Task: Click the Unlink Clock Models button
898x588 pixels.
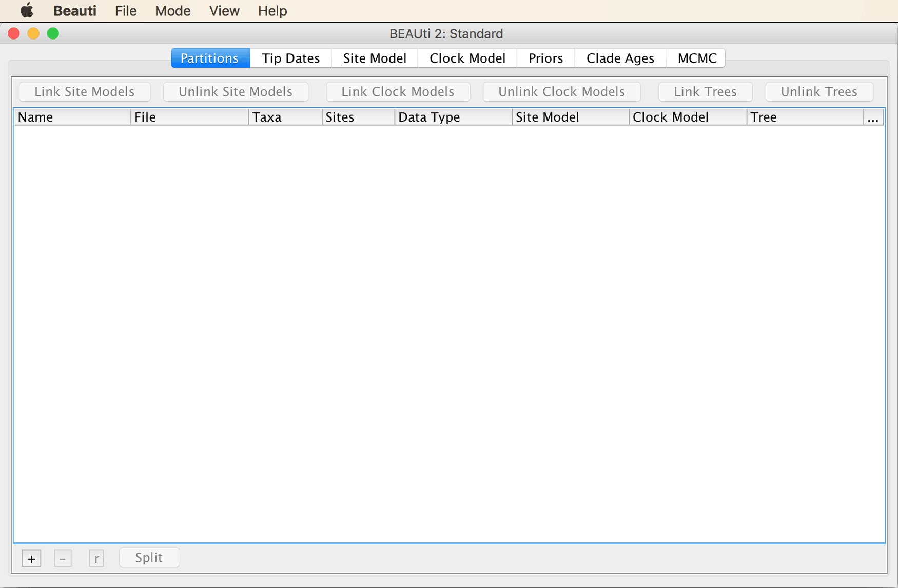Action: pyautogui.click(x=562, y=92)
